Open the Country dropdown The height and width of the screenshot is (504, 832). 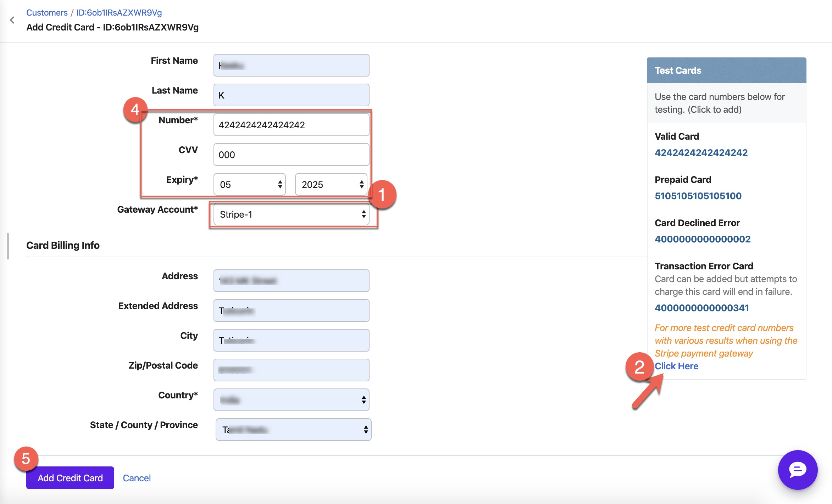pyautogui.click(x=292, y=400)
